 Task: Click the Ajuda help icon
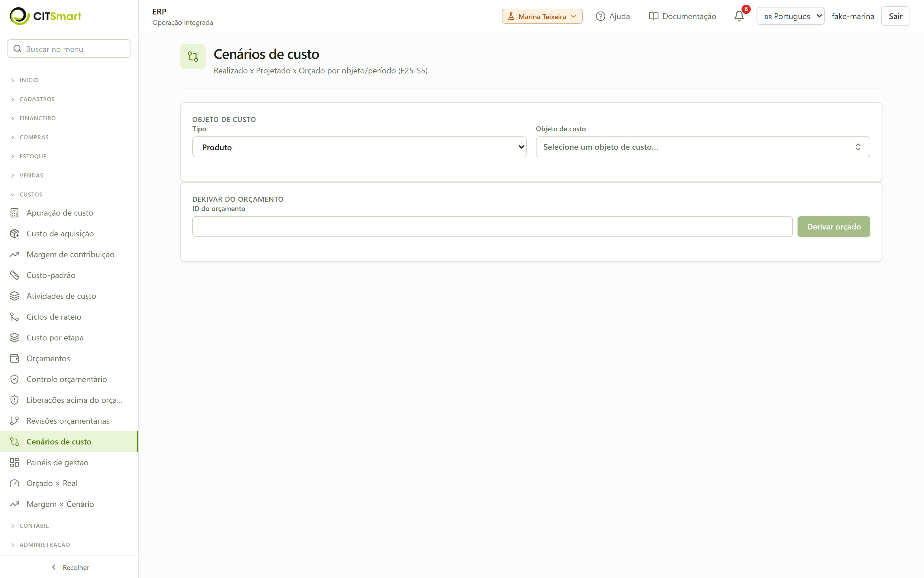click(600, 16)
